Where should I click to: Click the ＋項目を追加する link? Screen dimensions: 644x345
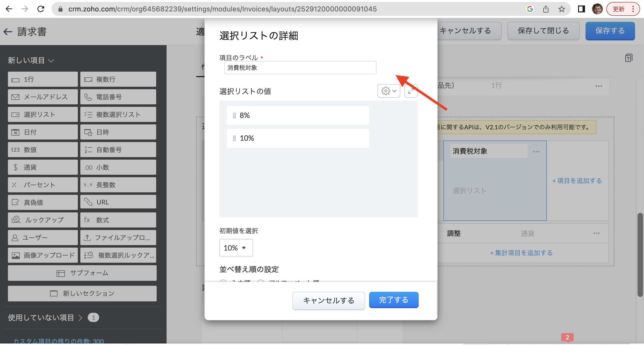coord(577,180)
